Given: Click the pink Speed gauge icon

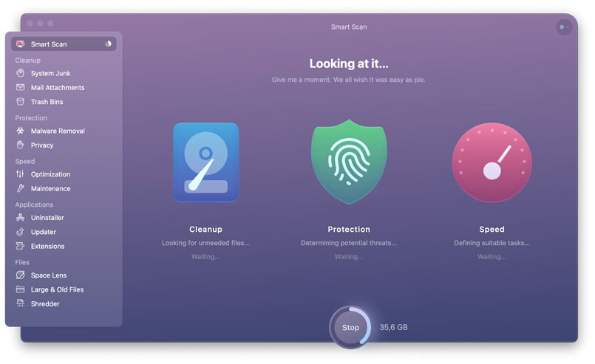Looking at the screenshot, I should click(x=492, y=162).
